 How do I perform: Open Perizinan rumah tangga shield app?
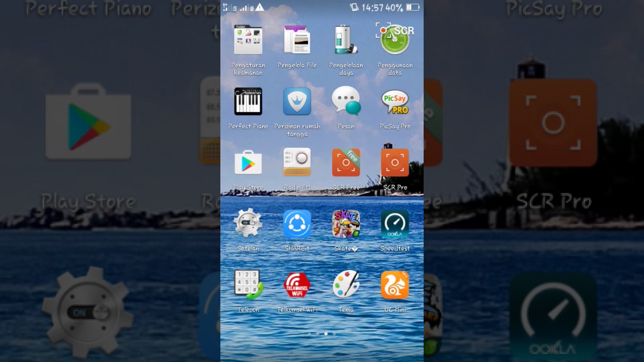[x=297, y=101]
